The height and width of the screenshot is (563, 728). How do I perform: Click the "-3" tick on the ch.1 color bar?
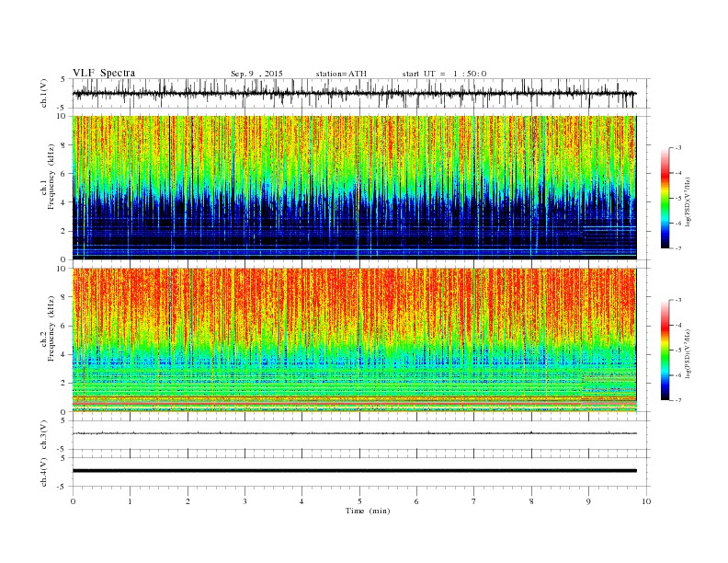677,148
